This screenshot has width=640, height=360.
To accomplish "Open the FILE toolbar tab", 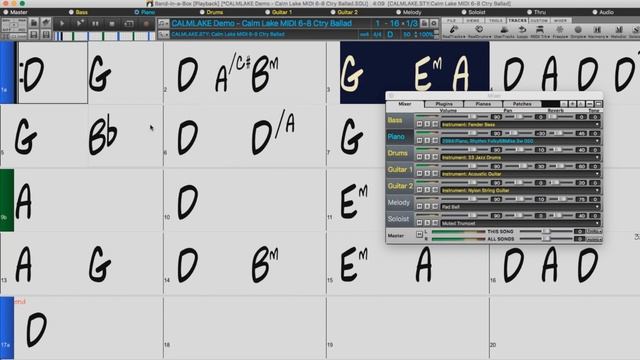I will tap(451, 20).
